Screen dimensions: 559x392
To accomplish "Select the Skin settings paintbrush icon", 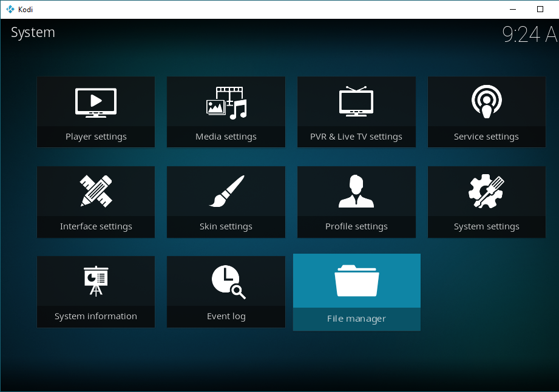I will (226, 191).
